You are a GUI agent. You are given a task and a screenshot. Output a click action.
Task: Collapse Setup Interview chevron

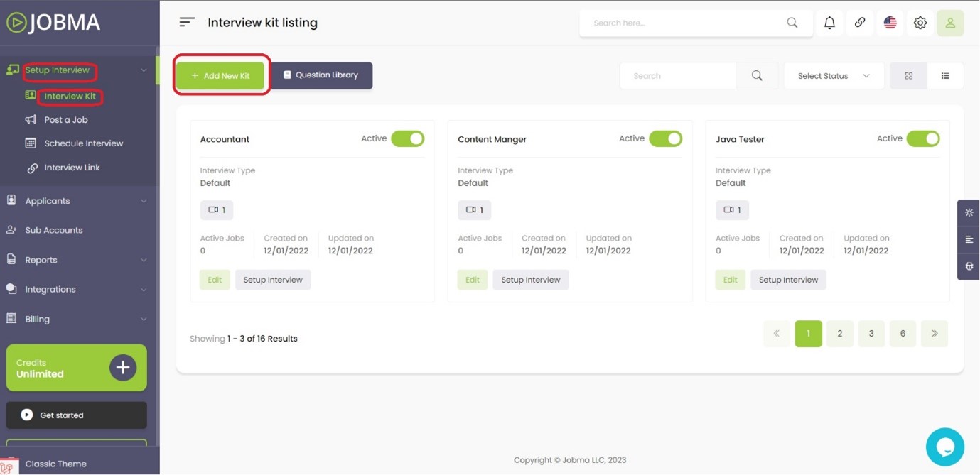(144, 70)
